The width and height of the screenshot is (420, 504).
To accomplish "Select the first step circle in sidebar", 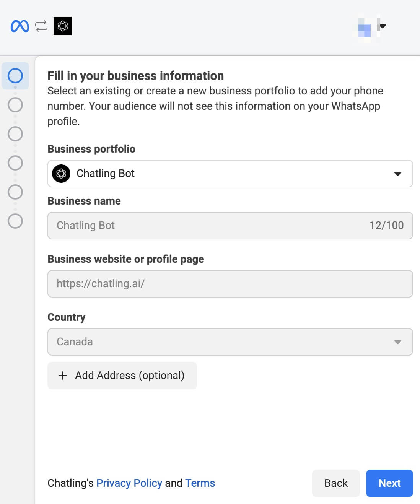I will coord(15,76).
